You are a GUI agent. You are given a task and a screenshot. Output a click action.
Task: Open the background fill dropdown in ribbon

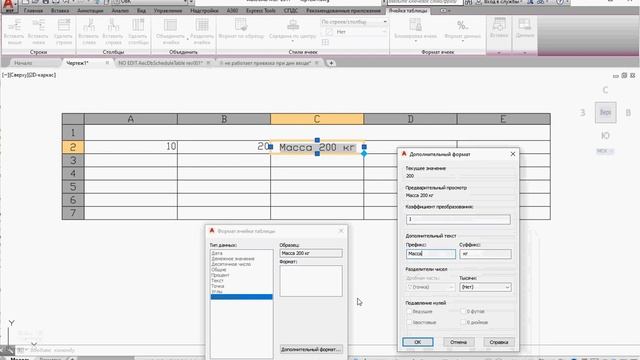click(354, 32)
